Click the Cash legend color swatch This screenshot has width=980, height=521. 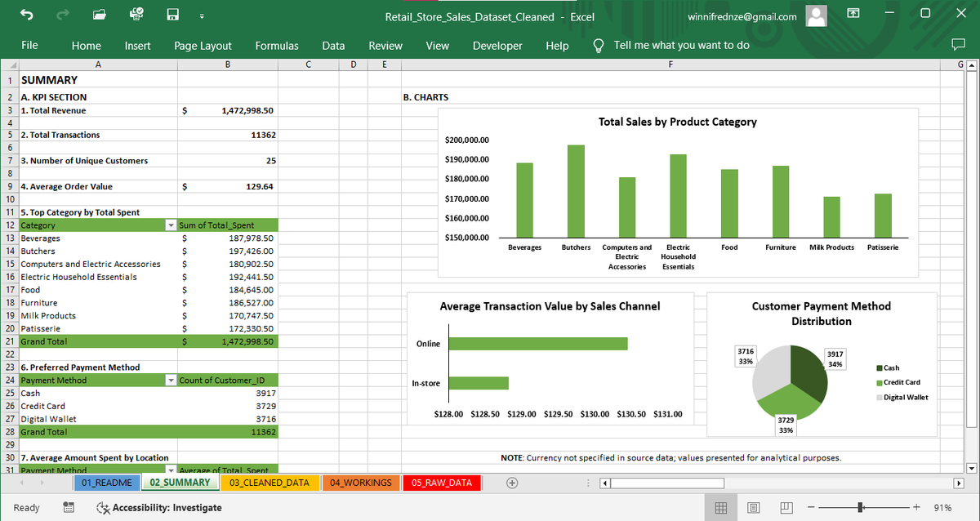[x=879, y=368]
